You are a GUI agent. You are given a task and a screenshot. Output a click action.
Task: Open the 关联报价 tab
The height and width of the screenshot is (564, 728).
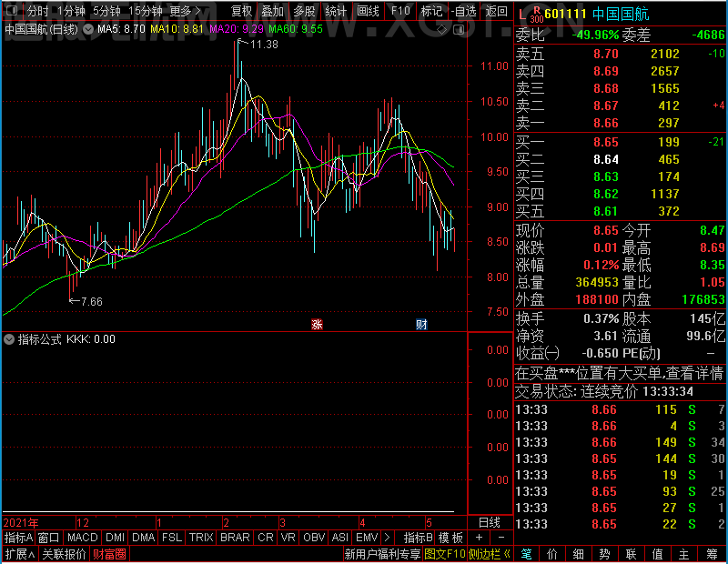pos(64,554)
